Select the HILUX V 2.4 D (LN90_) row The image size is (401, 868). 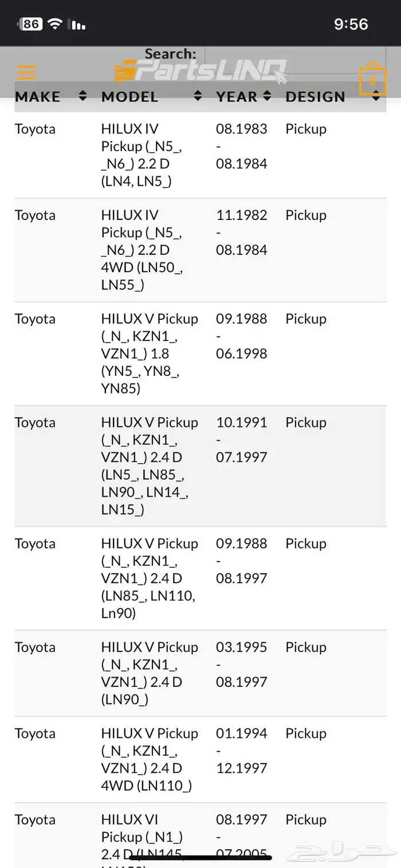point(200,674)
